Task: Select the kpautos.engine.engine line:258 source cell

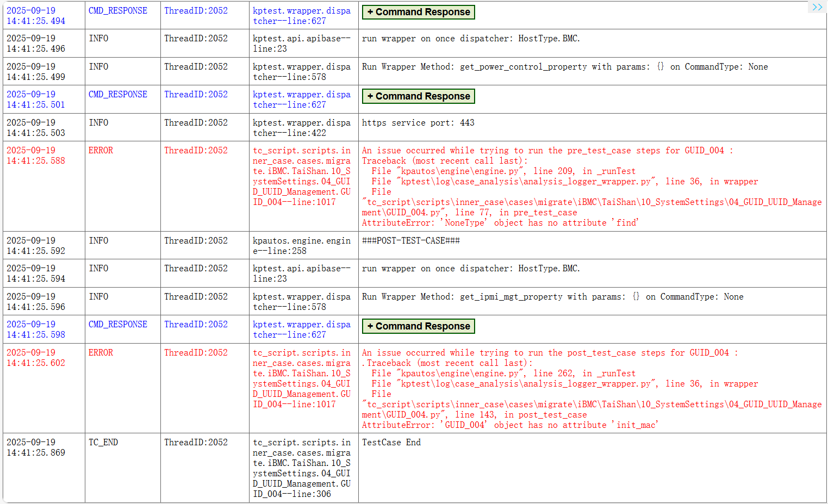Action: coord(302,246)
